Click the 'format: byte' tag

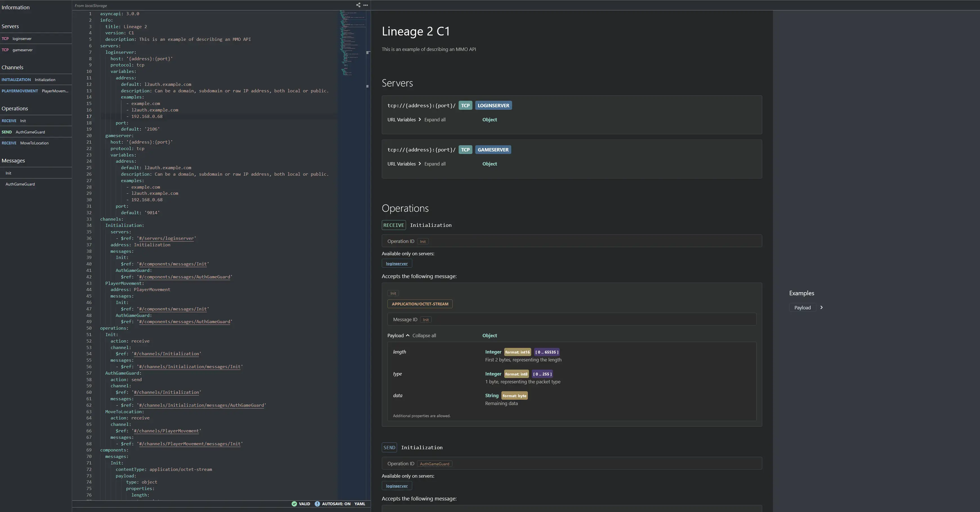(x=514, y=395)
